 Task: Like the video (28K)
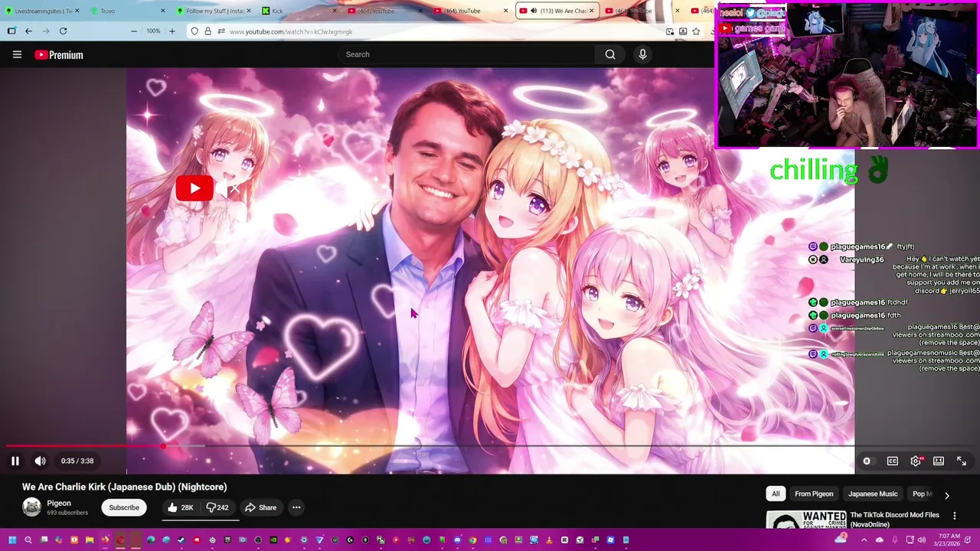[x=180, y=507]
